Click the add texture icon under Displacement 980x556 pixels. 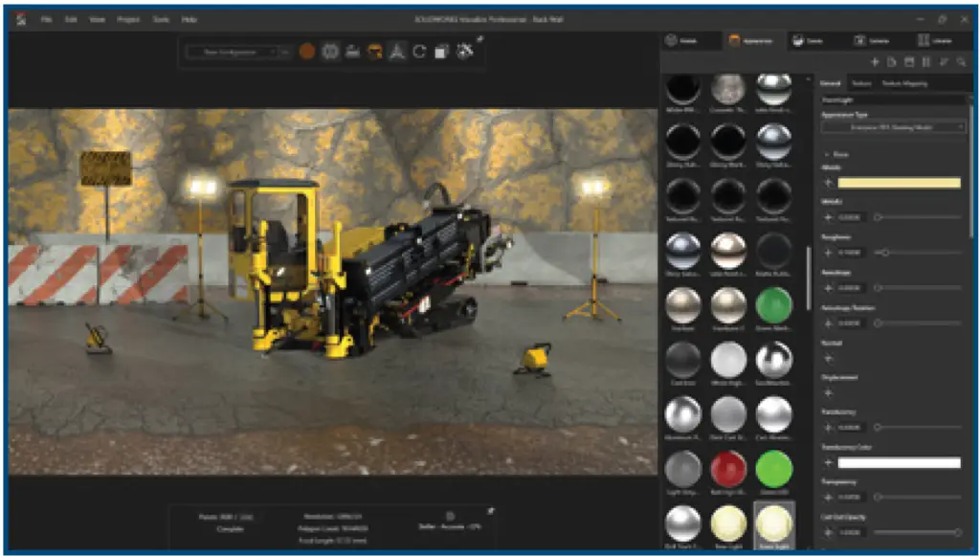(829, 392)
